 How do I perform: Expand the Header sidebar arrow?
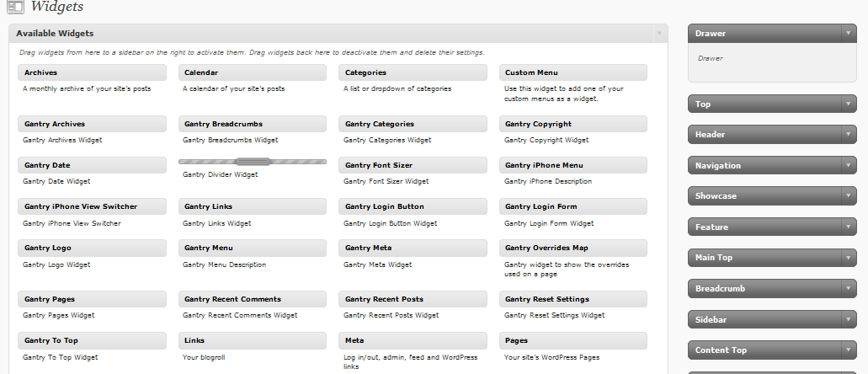[848, 135]
